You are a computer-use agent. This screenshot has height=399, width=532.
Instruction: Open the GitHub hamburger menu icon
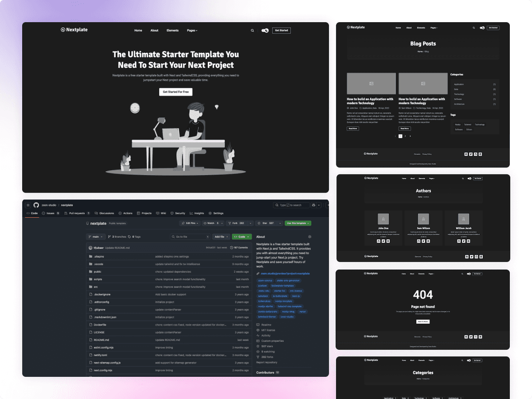pos(28,205)
